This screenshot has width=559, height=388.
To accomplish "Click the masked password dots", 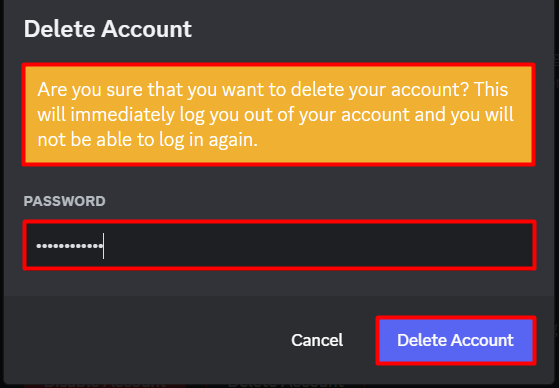I will coord(70,246).
